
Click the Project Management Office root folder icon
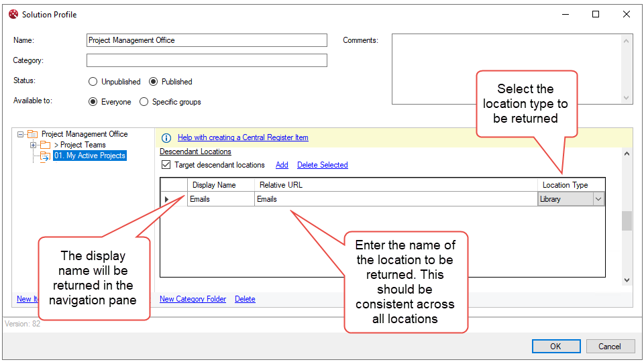coord(32,134)
